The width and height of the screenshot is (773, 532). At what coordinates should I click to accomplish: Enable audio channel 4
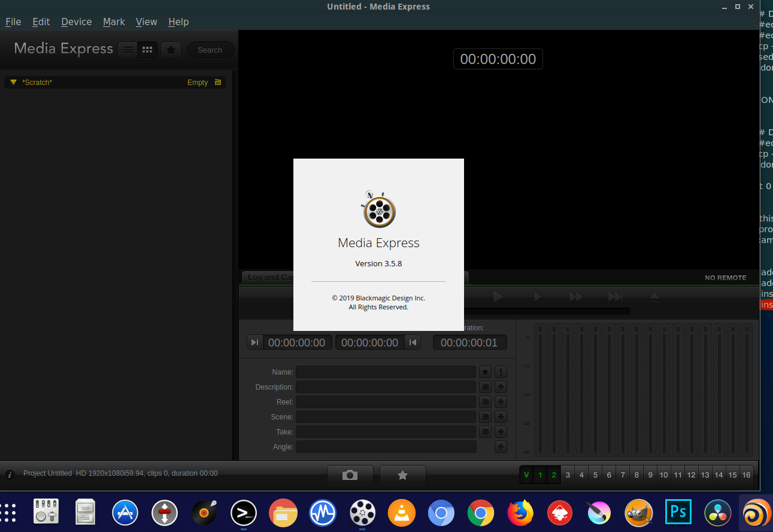point(581,475)
